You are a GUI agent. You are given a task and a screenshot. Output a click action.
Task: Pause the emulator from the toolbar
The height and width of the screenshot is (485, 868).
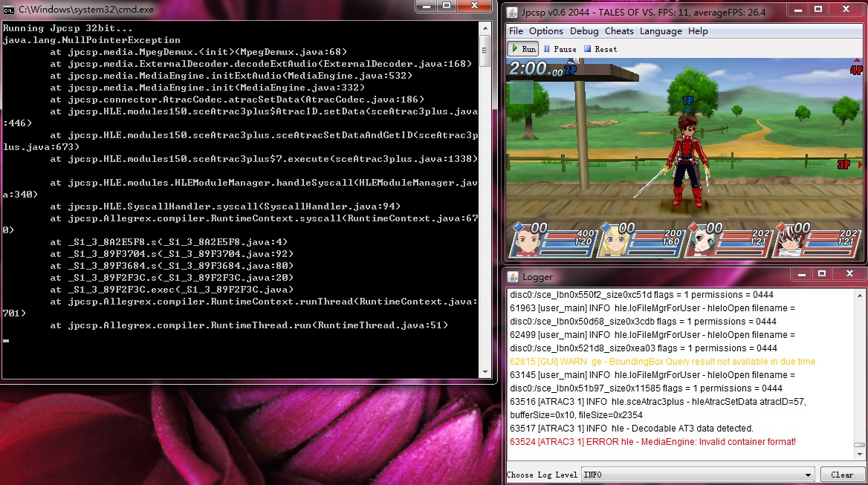[560, 49]
